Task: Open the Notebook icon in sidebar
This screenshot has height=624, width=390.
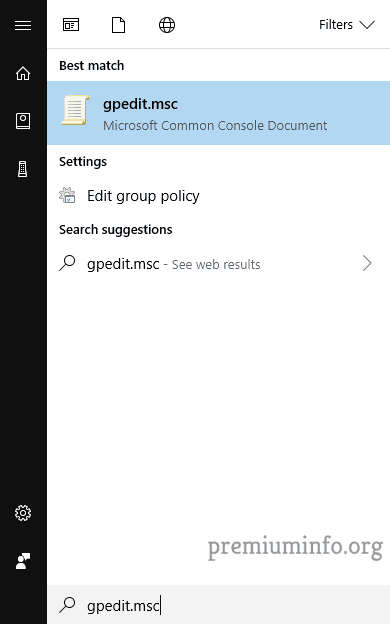Action: (x=23, y=121)
